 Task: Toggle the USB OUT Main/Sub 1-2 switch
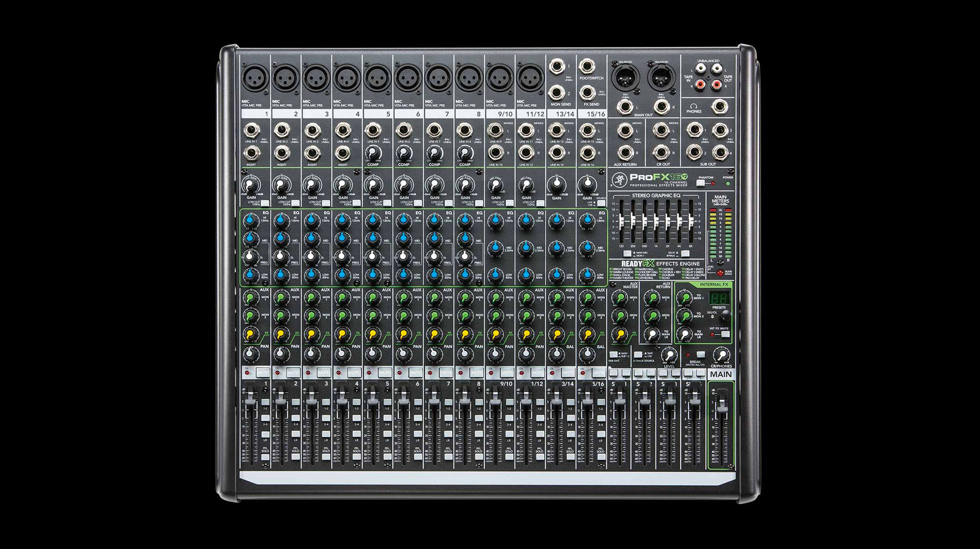(613, 354)
